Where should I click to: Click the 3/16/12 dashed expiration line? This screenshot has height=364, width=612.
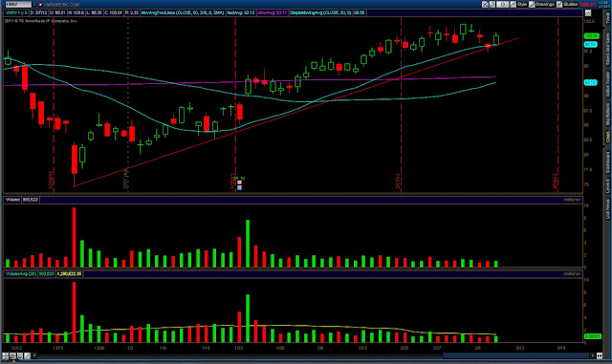(x=557, y=105)
